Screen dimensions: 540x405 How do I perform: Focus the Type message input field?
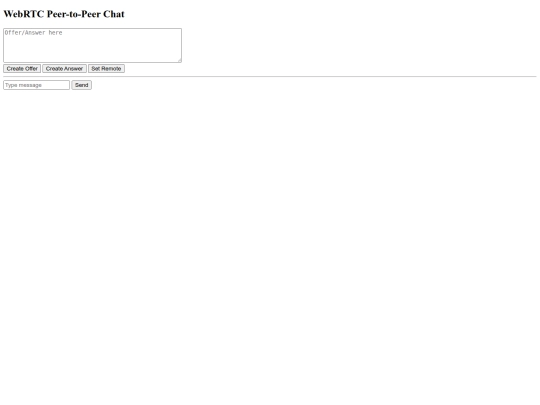pyautogui.click(x=37, y=85)
